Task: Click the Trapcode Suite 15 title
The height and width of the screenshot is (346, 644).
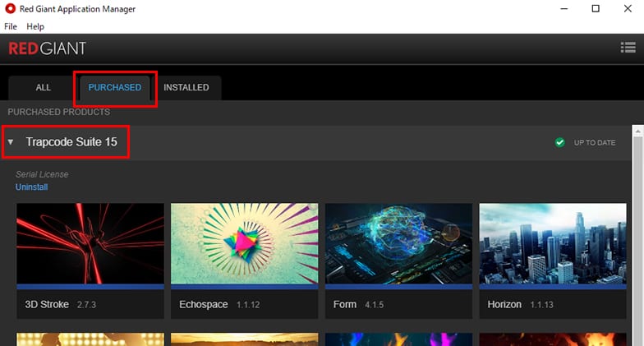Action: [71, 141]
